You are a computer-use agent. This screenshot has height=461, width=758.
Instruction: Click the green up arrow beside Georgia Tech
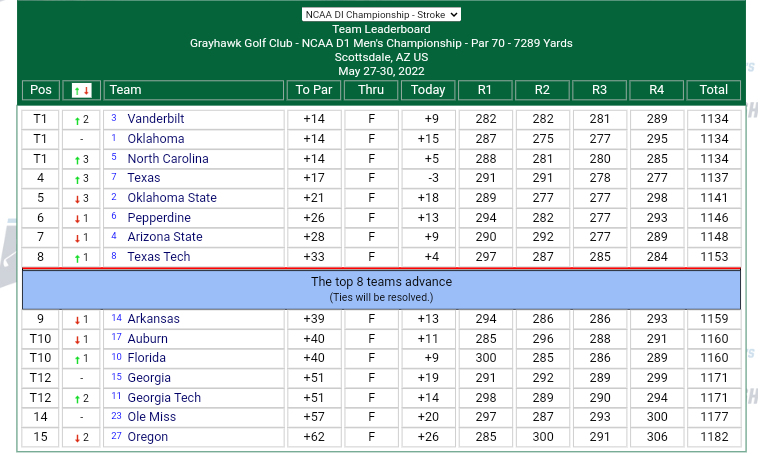click(77, 399)
